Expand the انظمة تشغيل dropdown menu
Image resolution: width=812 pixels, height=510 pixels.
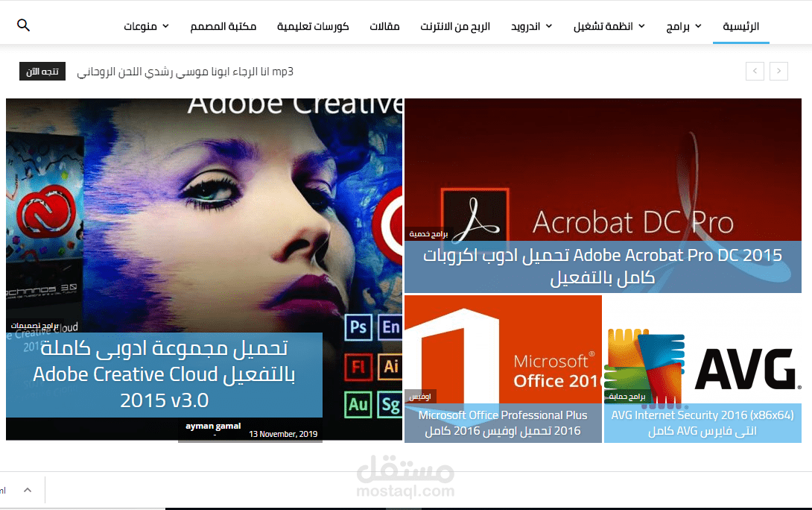pyautogui.click(x=609, y=26)
